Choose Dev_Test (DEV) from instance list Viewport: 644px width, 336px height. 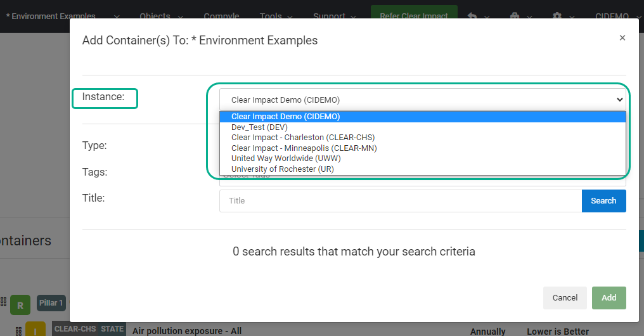423,127
